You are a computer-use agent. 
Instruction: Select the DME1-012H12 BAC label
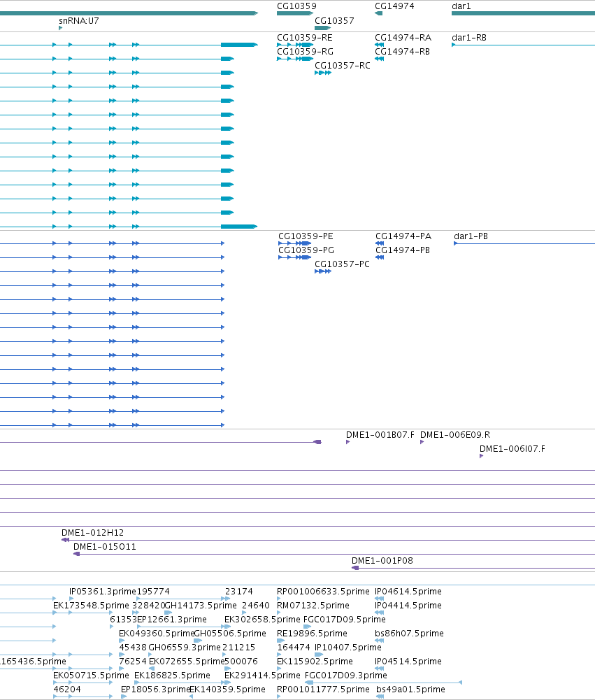click(92, 533)
